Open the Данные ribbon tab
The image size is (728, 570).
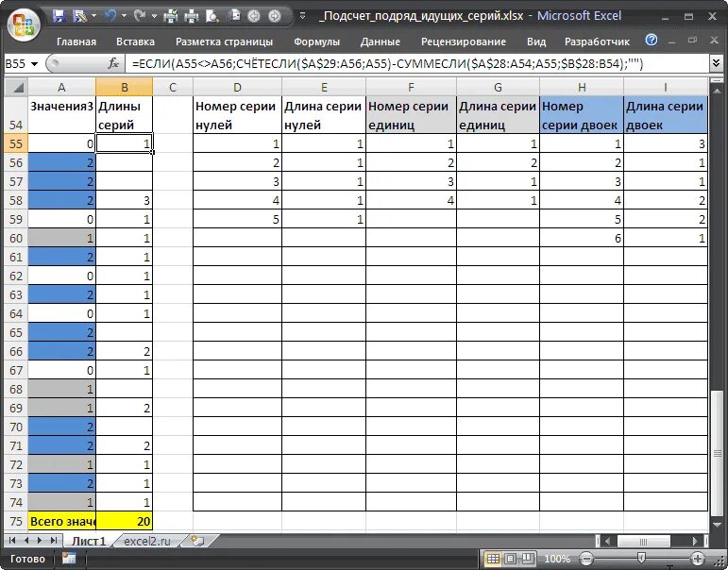click(381, 42)
